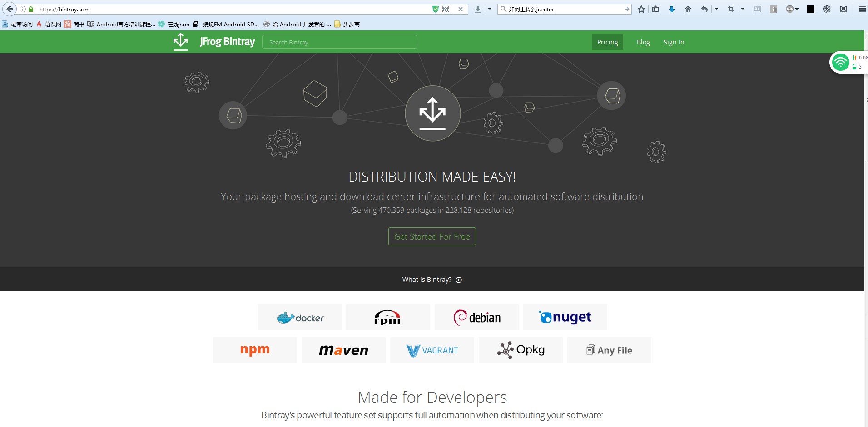Click the large upload icon in hero banner
The height and width of the screenshot is (427, 868).
(432, 113)
